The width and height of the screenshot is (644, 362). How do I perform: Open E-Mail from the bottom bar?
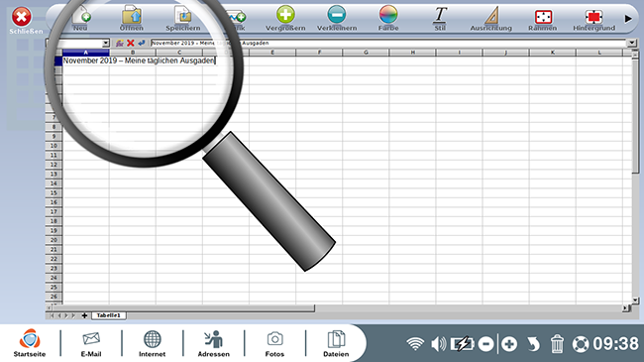pyautogui.click(x=91, y=343)
